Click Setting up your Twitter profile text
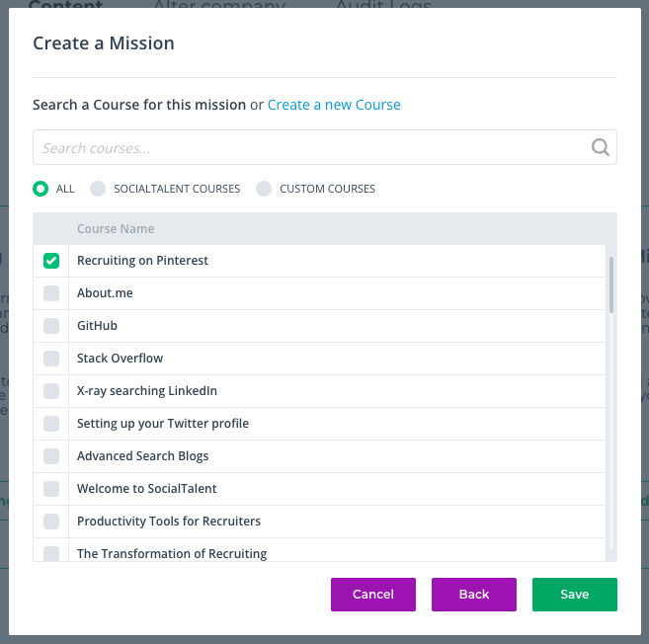This screenshot has width=649, height=644. (x=163, y=424)
